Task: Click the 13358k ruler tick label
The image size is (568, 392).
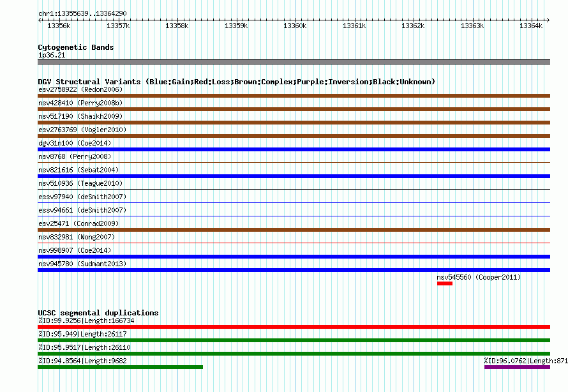Action: click(x=177, y=26)
